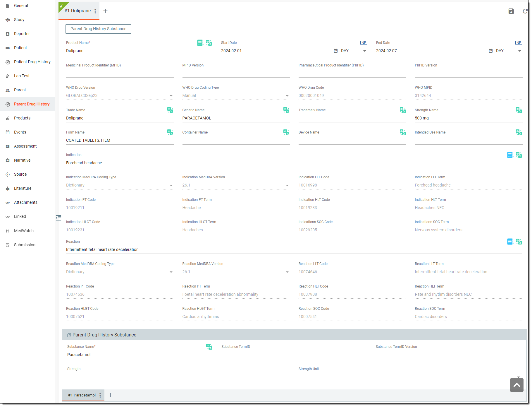
Task: Click the Intended Use Name translate icon
Action: pos(519,132)
